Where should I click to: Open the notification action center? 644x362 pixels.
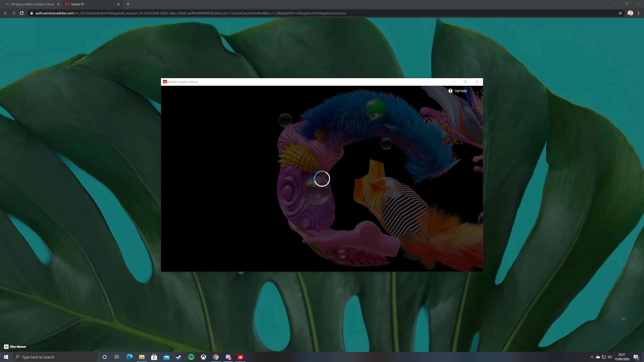[x=636, y=357]
